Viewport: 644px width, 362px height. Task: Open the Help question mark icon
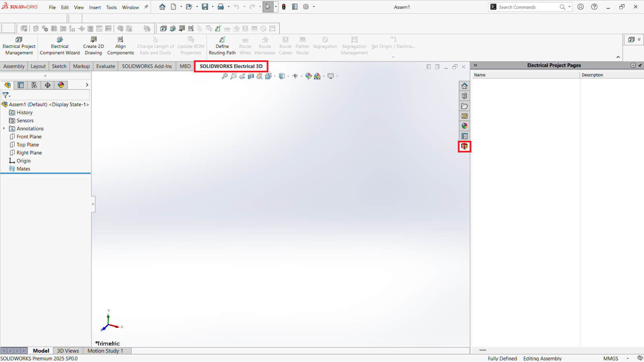click(594, 7)
